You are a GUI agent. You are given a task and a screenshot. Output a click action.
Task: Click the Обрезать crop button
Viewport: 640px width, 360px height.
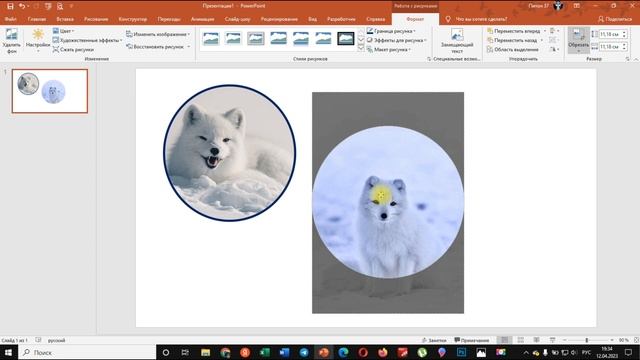[578, 40]
